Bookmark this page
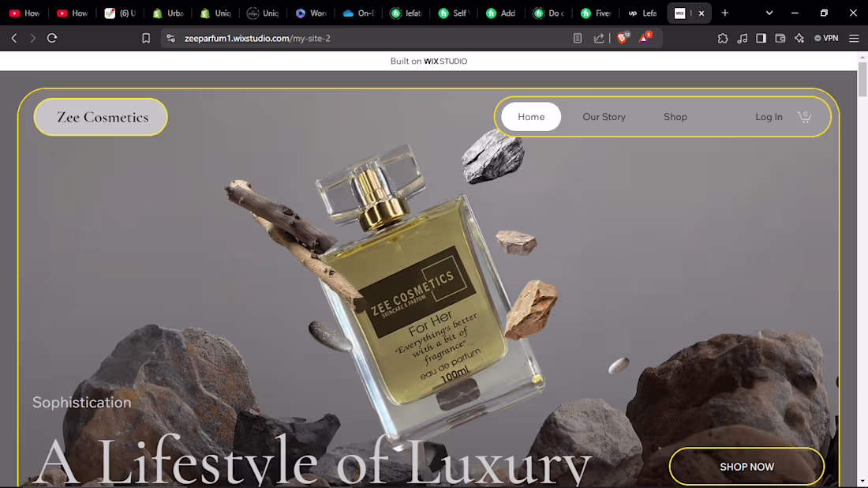The height and width of the screenshot is (488, 868). tap(146, 38)
